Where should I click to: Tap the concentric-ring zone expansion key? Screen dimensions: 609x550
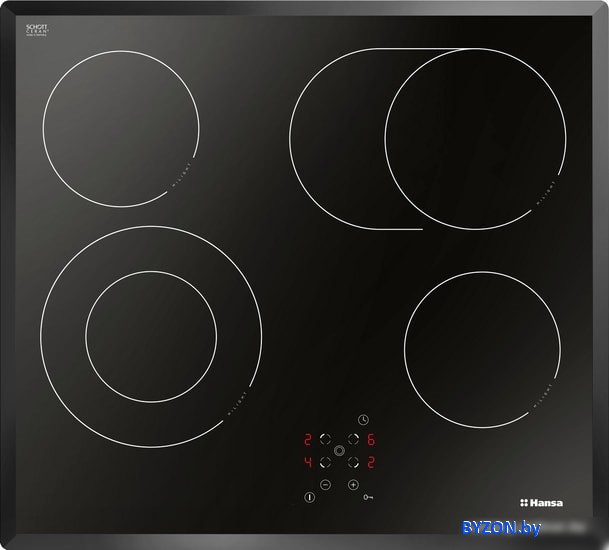coord(339,451)
